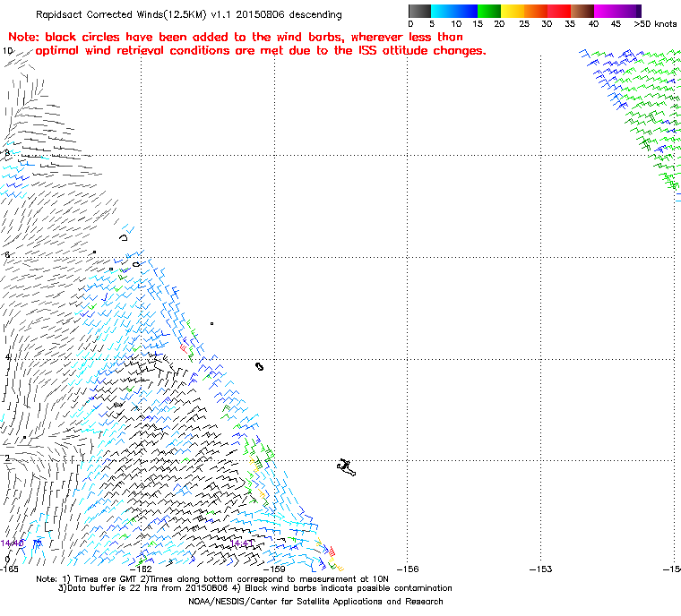Click the 'NOAA/NESDIS/Center for Satellite Applications' credit
This screenshot has height=616, width=681.
click(x=315, y=602)
